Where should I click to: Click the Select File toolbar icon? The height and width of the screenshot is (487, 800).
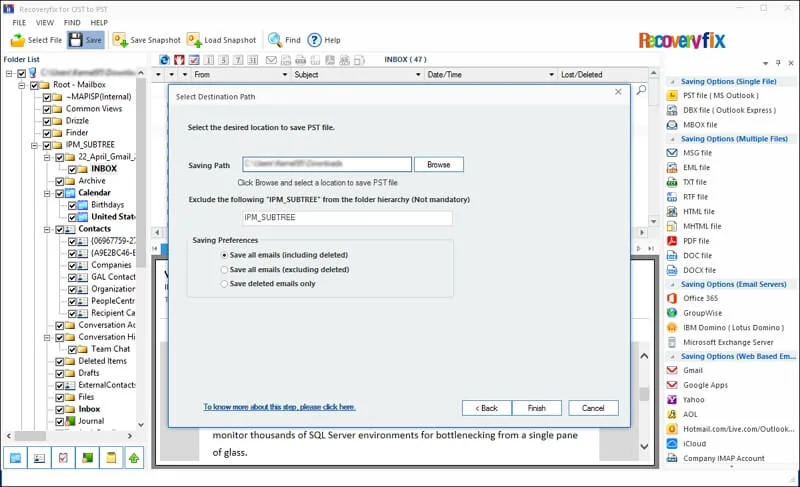18,40
